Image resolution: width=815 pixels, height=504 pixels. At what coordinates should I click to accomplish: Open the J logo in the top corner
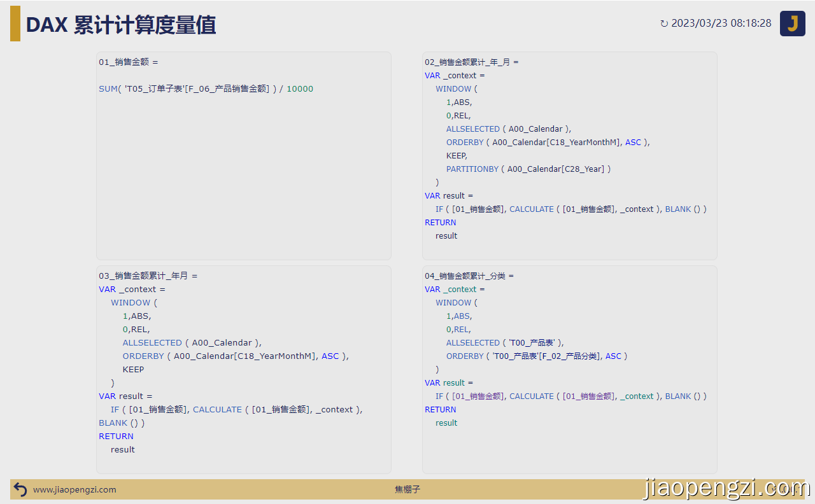[x=792, y=23]
